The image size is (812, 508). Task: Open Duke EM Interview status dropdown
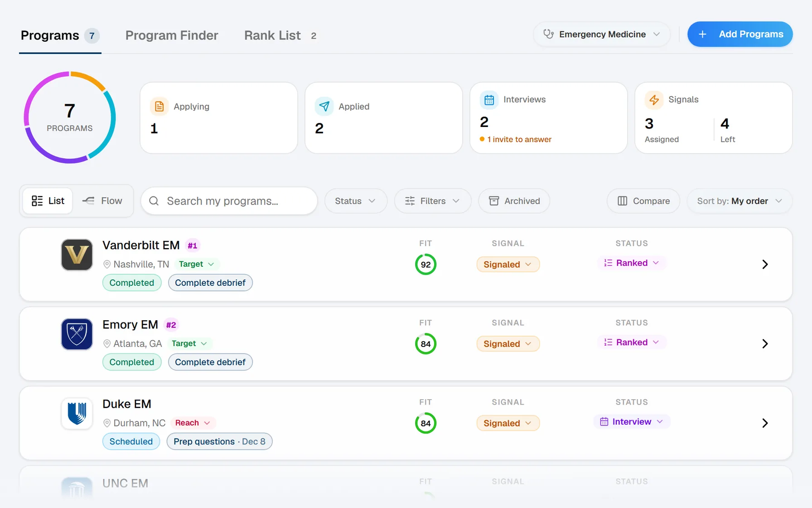tap(632, 422)
